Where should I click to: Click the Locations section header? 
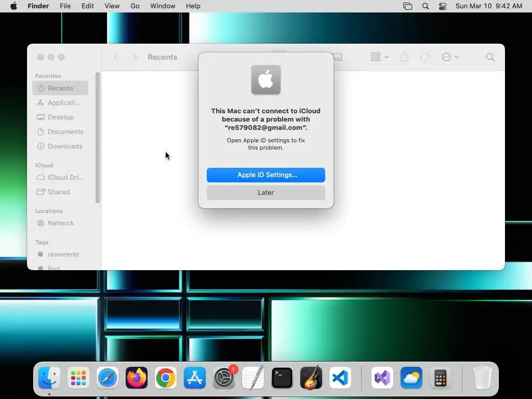pos(49,211)
